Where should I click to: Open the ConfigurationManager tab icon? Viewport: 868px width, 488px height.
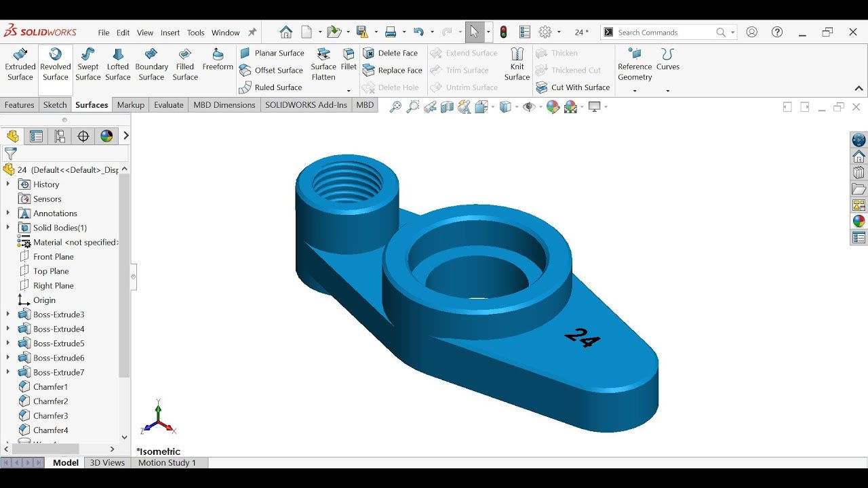[60, 136]
